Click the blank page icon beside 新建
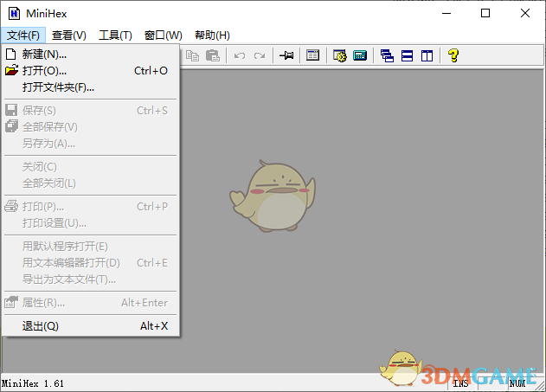 pyautogui.click(x=11, y=54)
